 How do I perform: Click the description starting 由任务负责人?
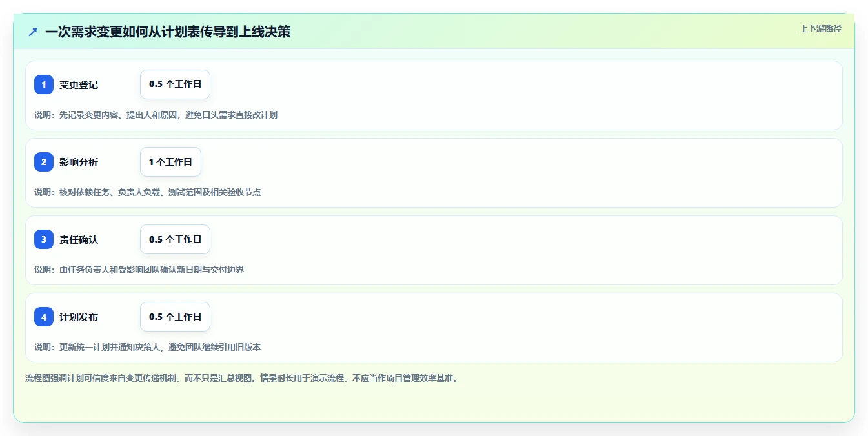pyautogui.click(x=139, y=270)
